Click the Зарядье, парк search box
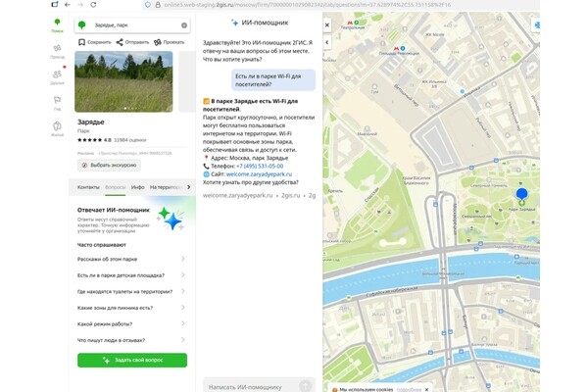Screen dimensions: 588x392 tap(132, 25)
